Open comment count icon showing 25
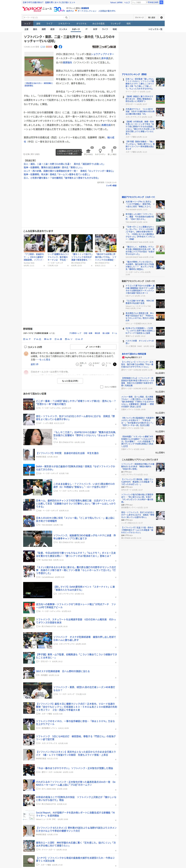 [x=43, y=47]
